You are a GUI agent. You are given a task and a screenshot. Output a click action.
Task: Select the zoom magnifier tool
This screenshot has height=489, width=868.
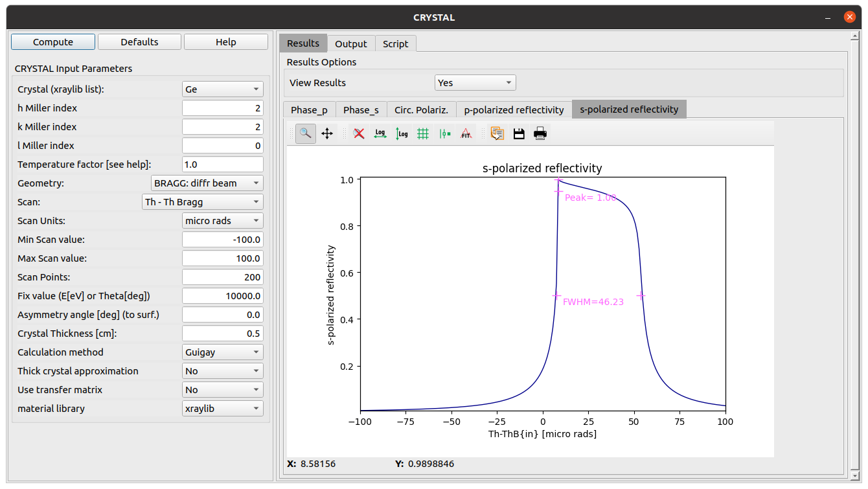tap(306, 133)
